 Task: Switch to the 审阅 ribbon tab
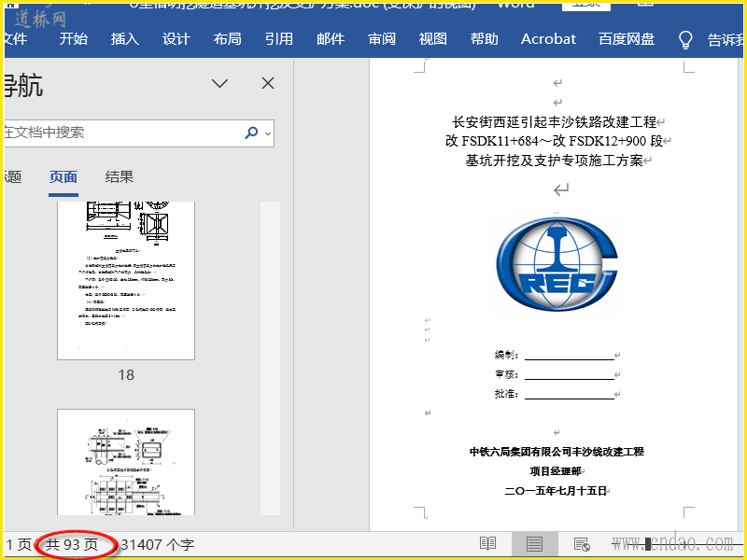382,38
